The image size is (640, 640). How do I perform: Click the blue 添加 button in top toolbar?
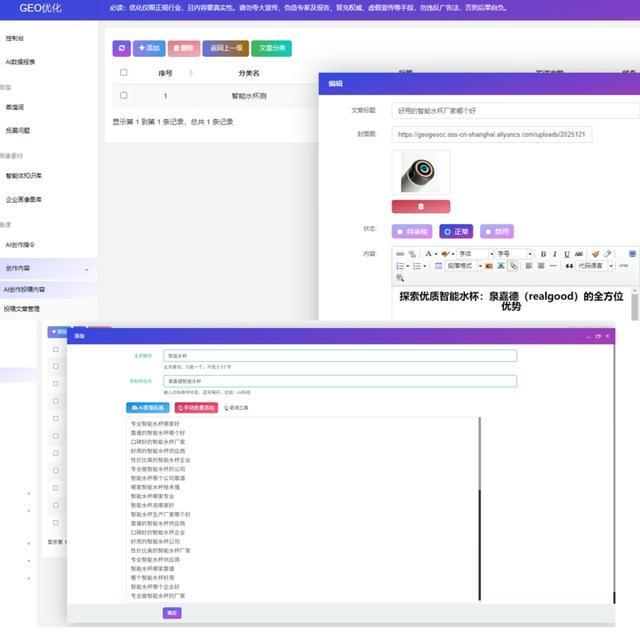pos(149,48)
